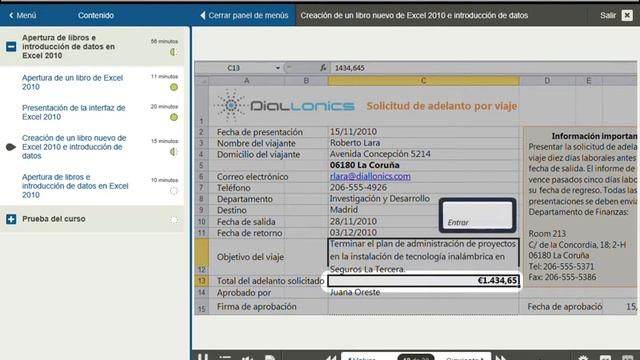
Task: Open the rlara@diallonics.com email link
Action: [370, 176]
